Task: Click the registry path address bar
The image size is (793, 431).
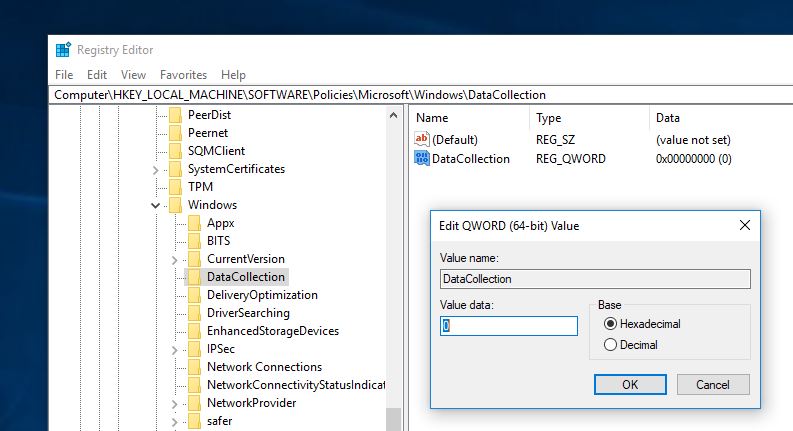Action: (x=421, y=95)
